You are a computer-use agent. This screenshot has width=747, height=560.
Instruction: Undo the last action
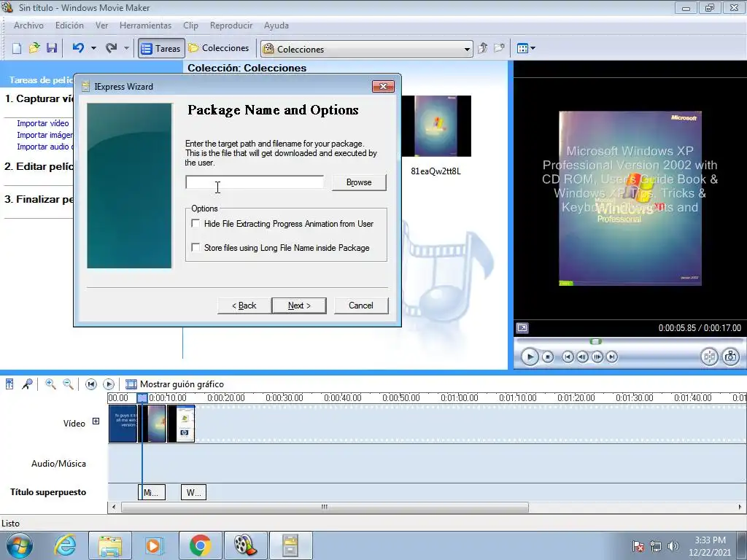coord(79,48)
